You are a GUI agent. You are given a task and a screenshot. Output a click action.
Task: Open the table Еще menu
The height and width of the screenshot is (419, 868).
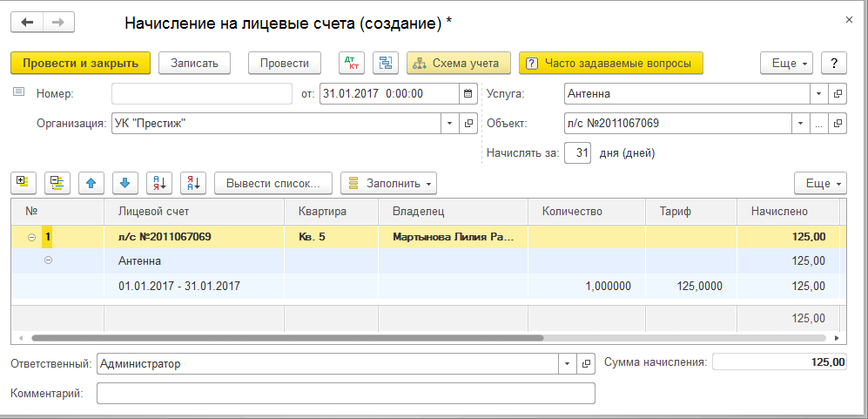[820, 183]
